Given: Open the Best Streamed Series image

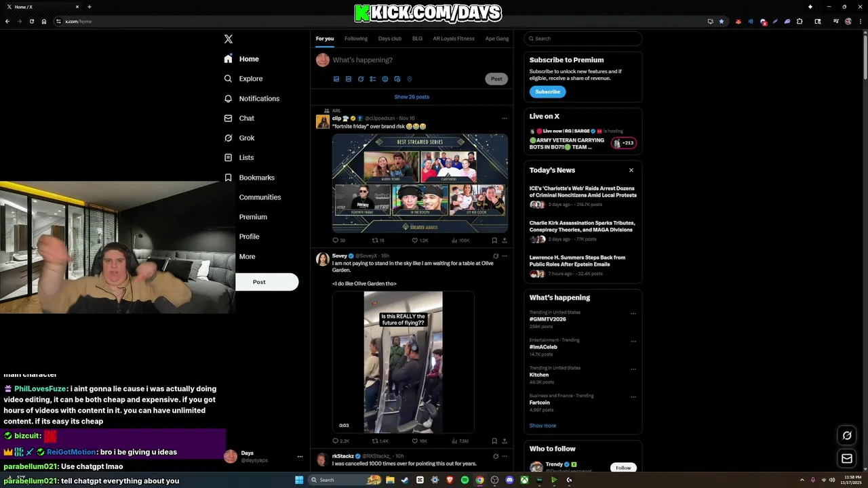Looking at the screenshot, I should [x=420, y=183].
